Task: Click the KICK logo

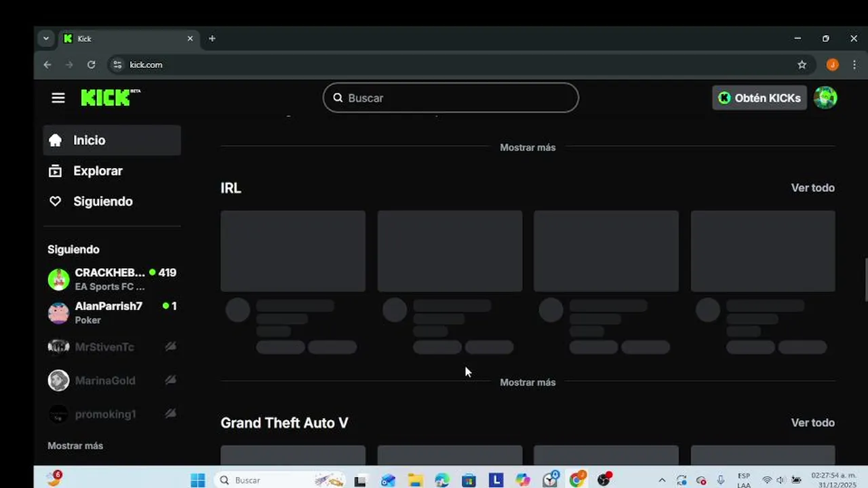Action: click(111, 98)
